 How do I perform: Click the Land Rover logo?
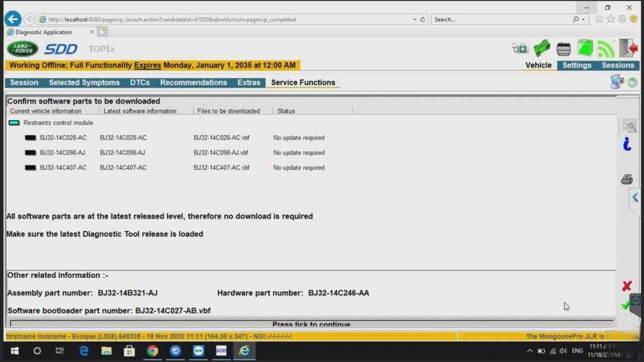[22, 49]
